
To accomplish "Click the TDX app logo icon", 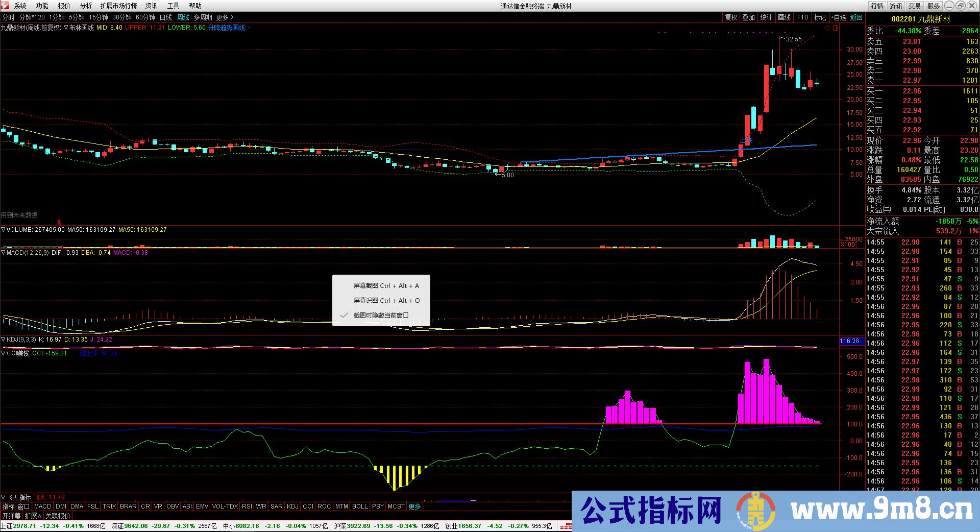I will pyautogui.click(x=5, y=6).
